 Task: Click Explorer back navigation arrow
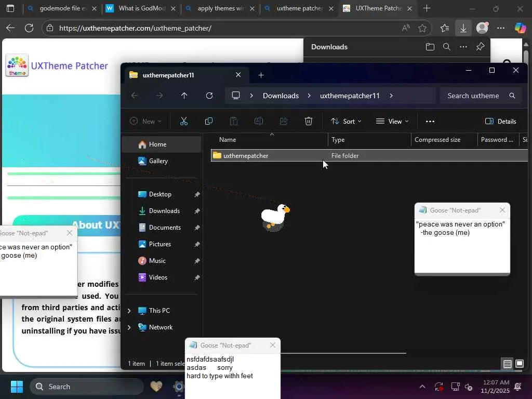[135, 96]
